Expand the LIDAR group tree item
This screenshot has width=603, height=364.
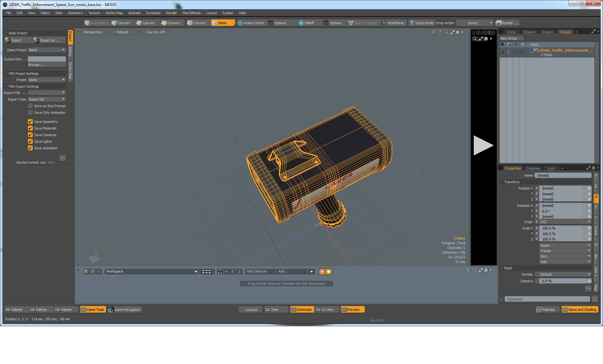pos(531,52)
